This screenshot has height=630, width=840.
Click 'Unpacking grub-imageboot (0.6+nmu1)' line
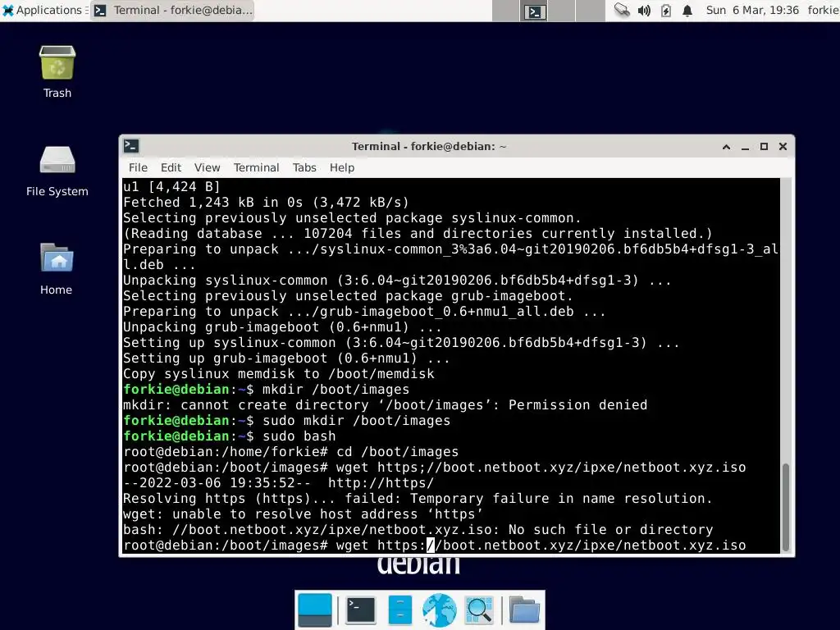click(x=282, y=327)
